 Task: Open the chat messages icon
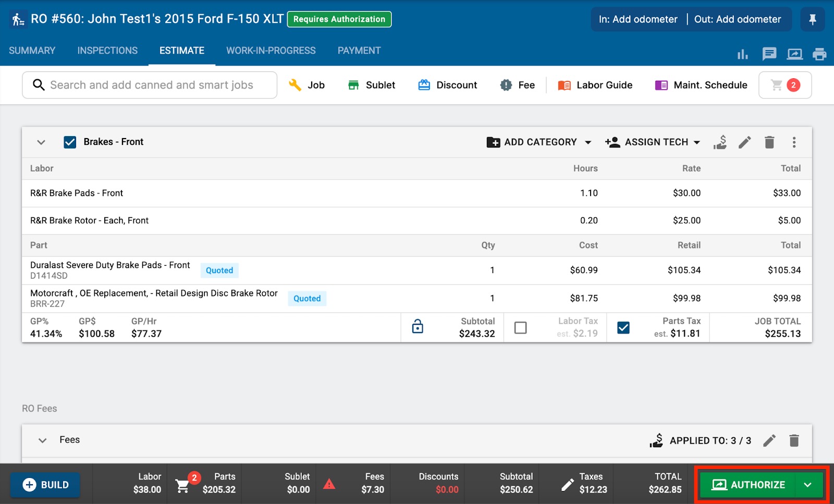[x=769, y=54]
